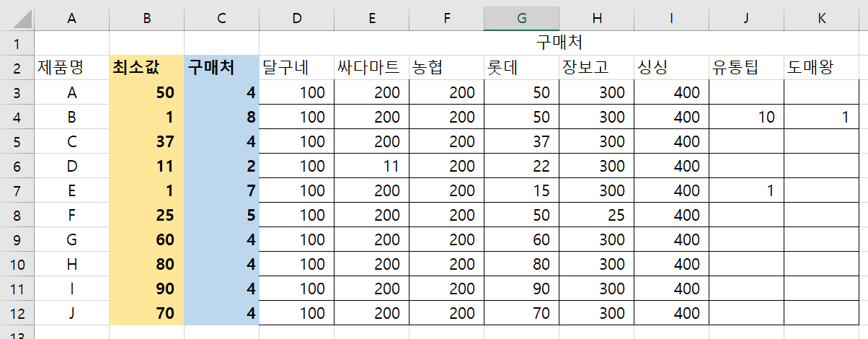Select 롯데 value 70 in row 12

(521, 313)
